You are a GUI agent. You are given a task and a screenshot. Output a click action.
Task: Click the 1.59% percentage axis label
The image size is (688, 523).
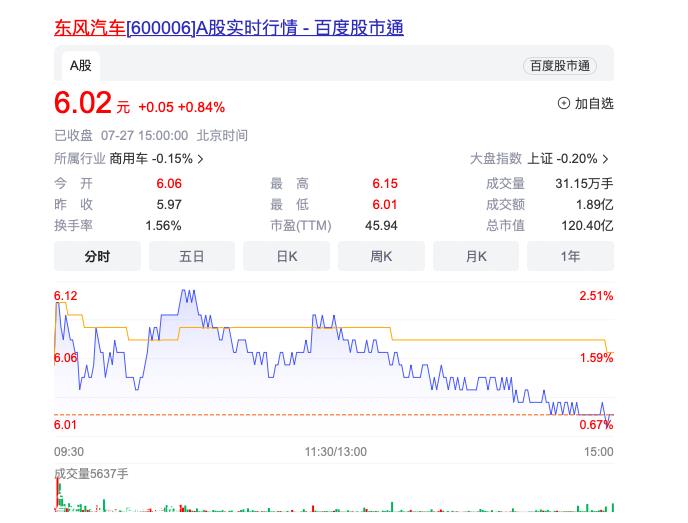point(596,358)
